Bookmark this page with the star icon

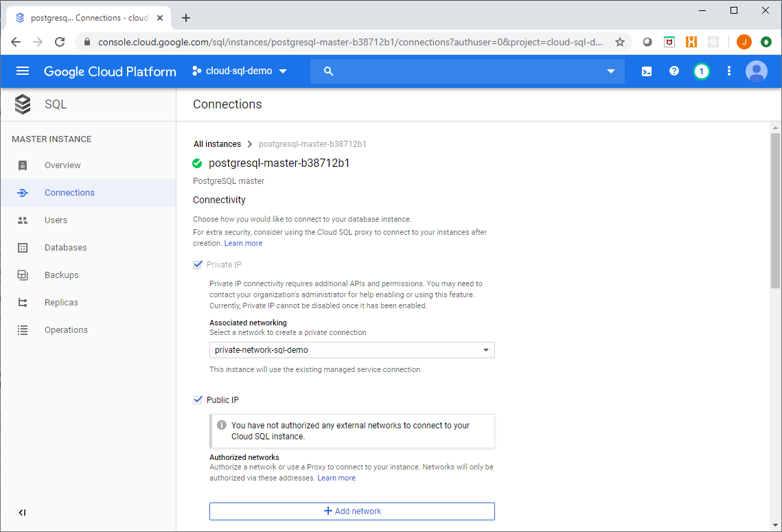tap(620, 42)
